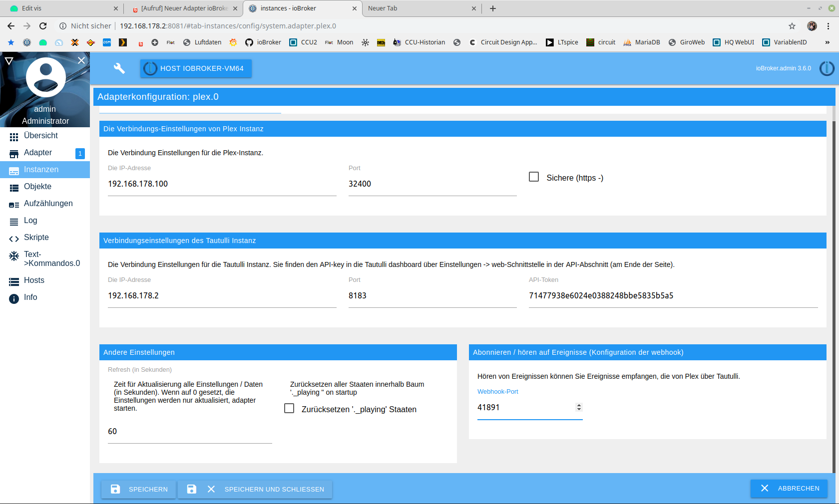Click the DSM bookmark icon
The image size is (839, 504).
(107, 42)
